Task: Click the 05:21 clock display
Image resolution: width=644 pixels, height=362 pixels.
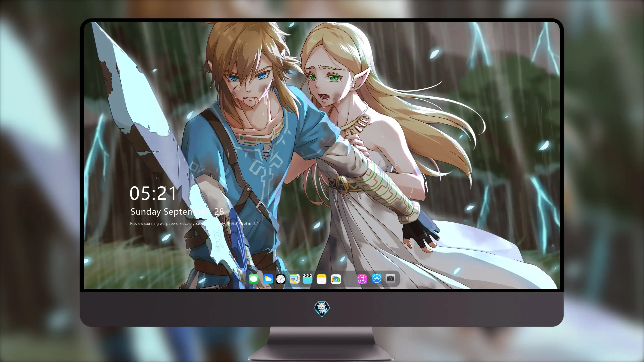Action: [x=153, y=193]
